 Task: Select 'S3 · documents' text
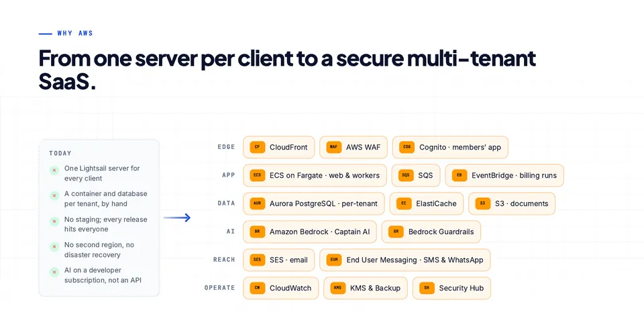[x=522, y=203]
